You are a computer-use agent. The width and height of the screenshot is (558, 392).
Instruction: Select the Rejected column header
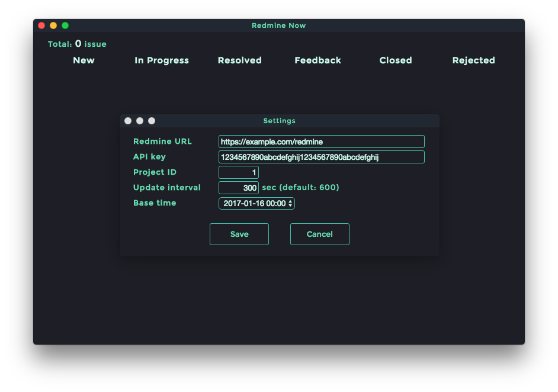(473, 60)
